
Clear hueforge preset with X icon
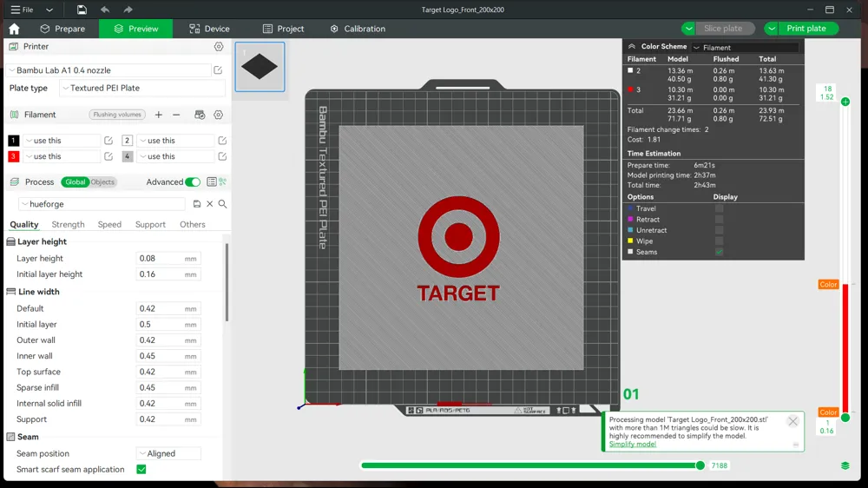[x=210, y=204]
